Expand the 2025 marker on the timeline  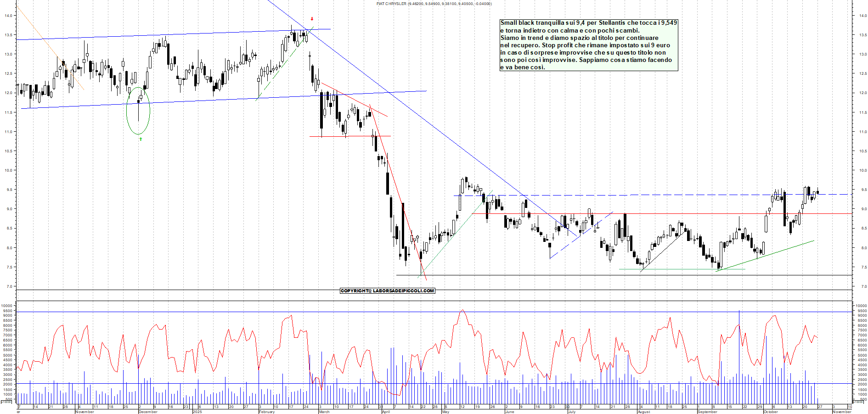pos(197,412)
